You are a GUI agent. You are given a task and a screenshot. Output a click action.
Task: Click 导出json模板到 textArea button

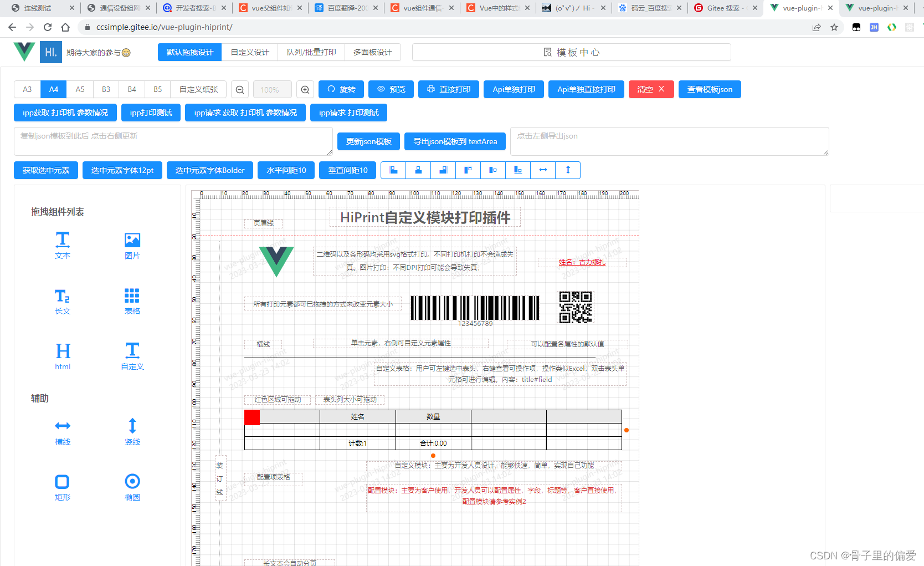tap(455, 141)
